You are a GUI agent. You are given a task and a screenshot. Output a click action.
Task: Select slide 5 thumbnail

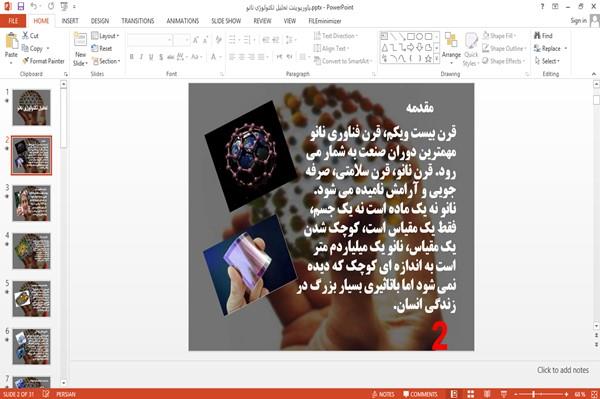[x=31, y=299]
